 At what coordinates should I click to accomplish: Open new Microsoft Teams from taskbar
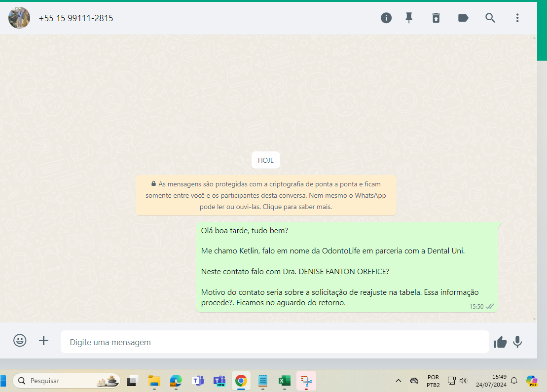tap(219, 381)
